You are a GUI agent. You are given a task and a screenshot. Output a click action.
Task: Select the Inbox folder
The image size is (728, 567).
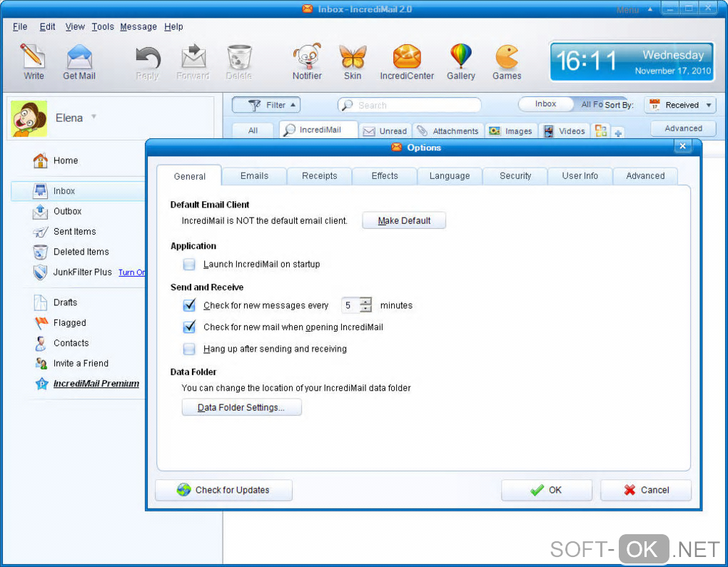pos(79,190)
